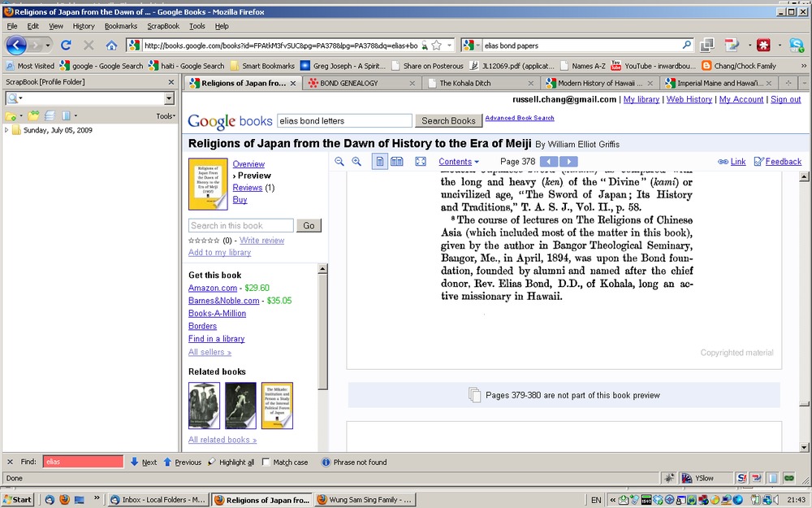Show more bookmarks with the overflow chevron
The height and width of the screenshot is (508, 812).
pos(804,66)
